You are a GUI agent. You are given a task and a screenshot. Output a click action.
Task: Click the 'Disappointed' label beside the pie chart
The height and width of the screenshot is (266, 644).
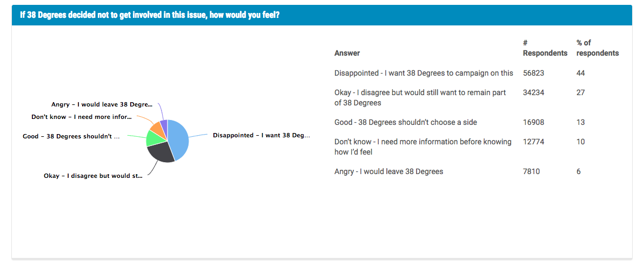(x=261, y=136)
